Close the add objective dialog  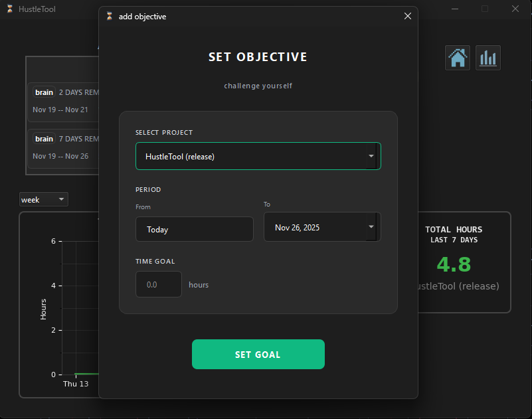(408, 16)
